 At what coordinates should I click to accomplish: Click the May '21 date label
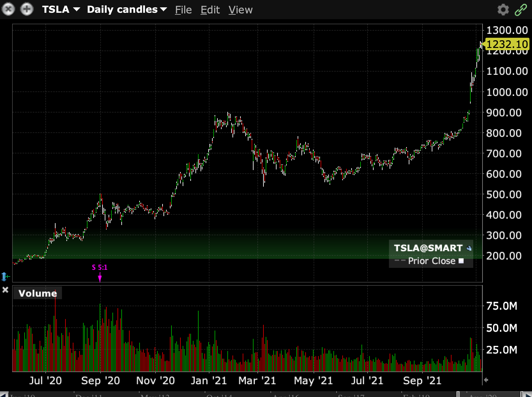pyautogui.click(x=313, y=381)
